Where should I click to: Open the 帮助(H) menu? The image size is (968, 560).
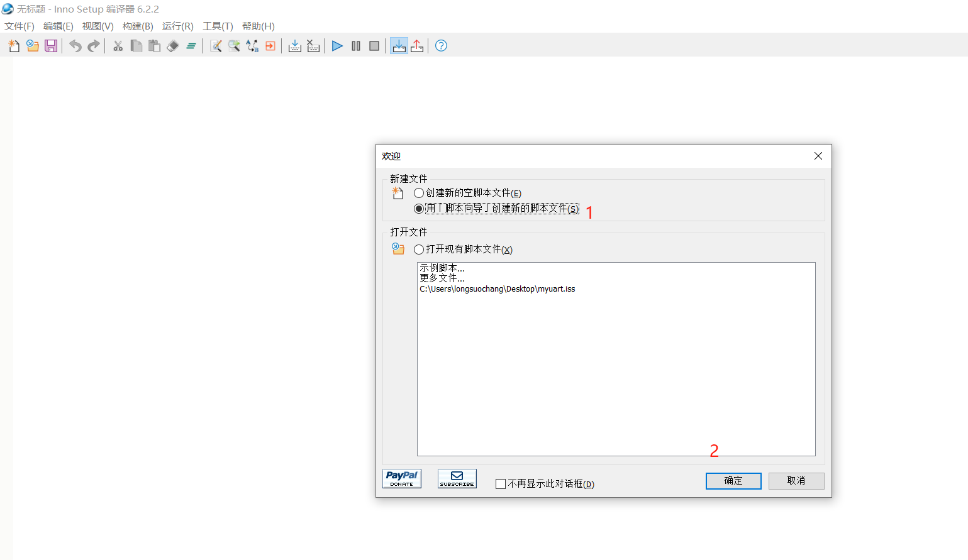pos(259,26)
